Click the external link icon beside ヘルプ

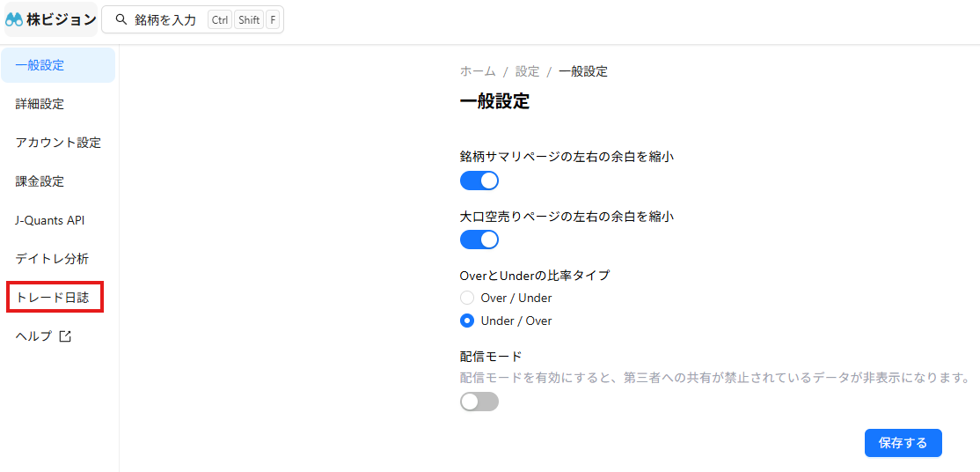(x=65, y=336)
